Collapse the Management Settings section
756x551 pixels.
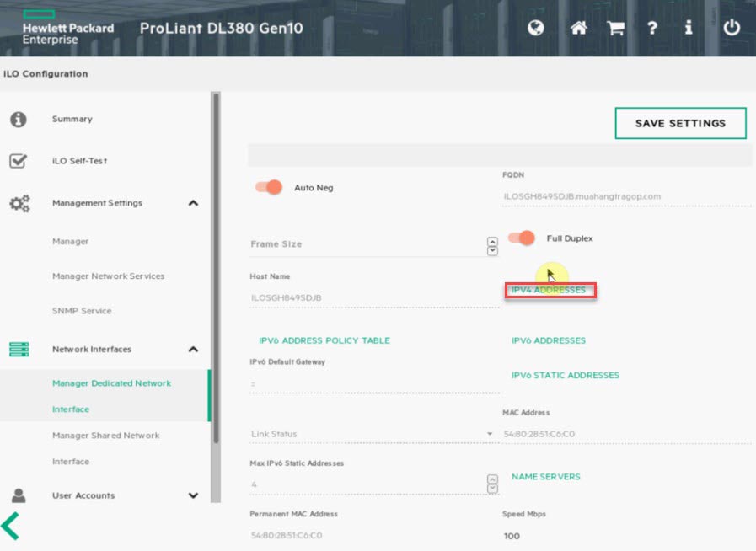pyautogui.click(x=193, y=203)
